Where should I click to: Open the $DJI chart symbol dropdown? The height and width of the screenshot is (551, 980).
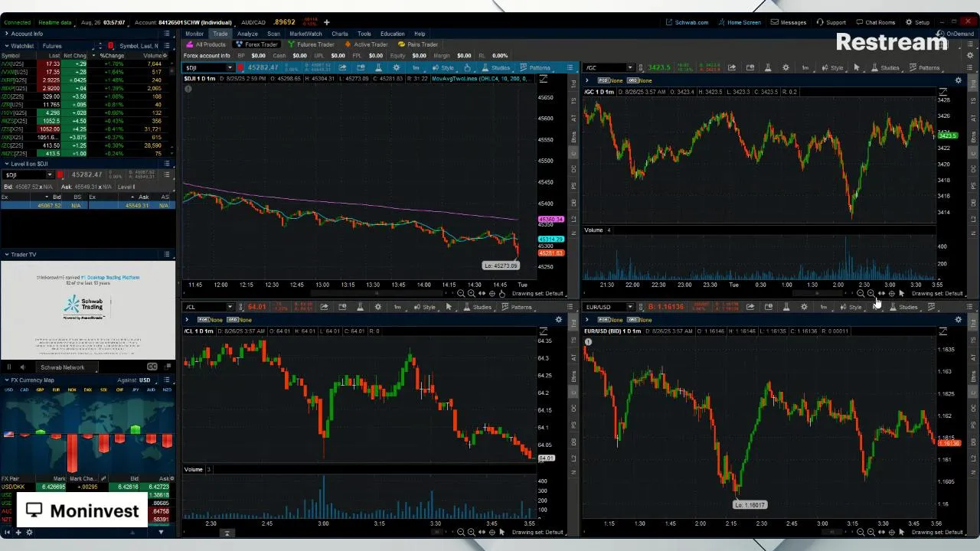[x=230, y=67]
